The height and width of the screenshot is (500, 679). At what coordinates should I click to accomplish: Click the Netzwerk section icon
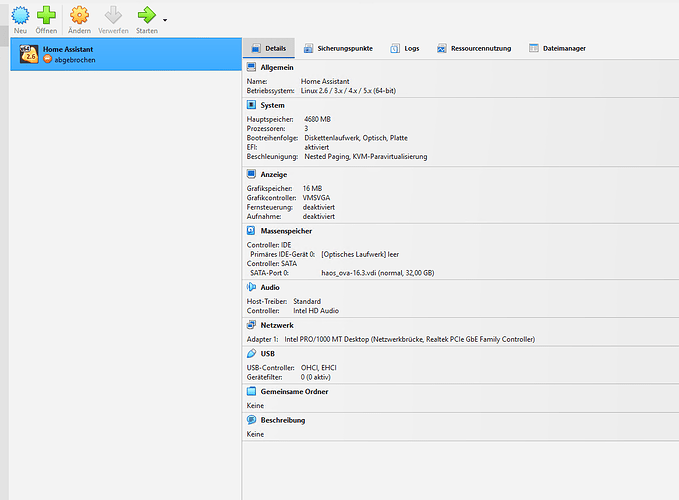pyautogui.click(x=251, y=325)
